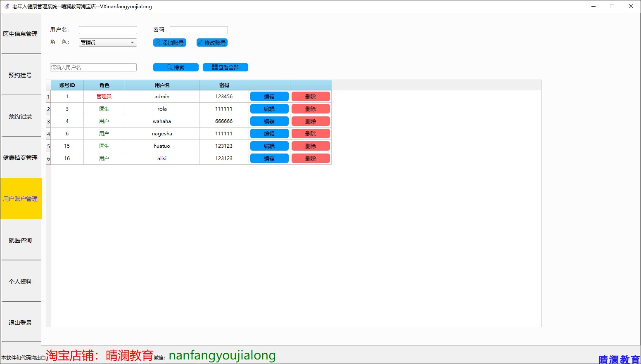The width and height of the screenshot is (641, 364).
Task: Switch to 预约挂号 sidebar tab
Action: pos(21,75)
